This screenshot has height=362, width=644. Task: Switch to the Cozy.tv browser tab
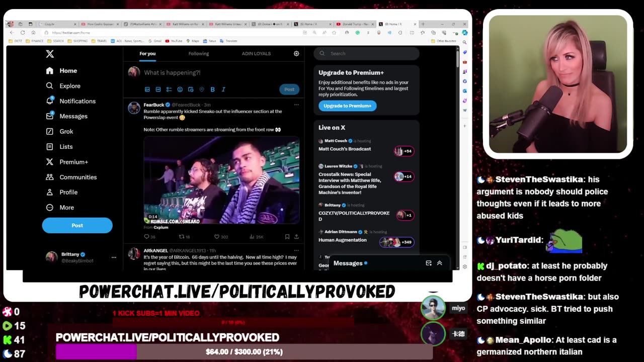tap(58, 24)
